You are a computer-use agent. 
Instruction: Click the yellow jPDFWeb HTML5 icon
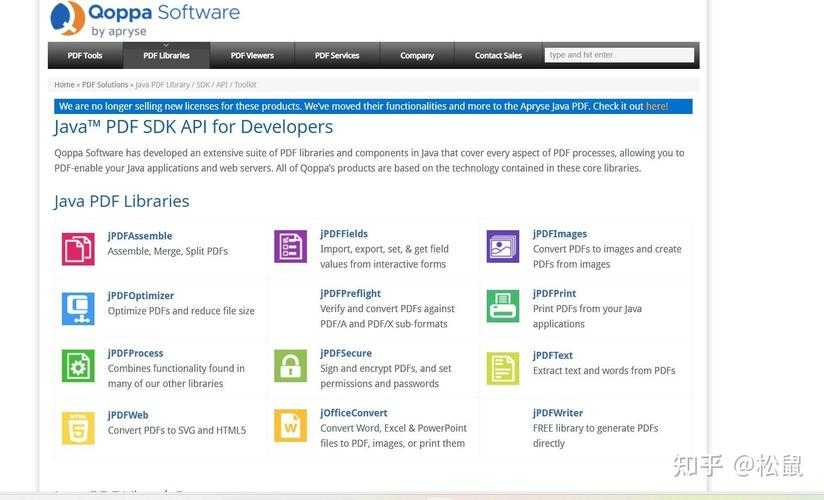pos(78,427)
